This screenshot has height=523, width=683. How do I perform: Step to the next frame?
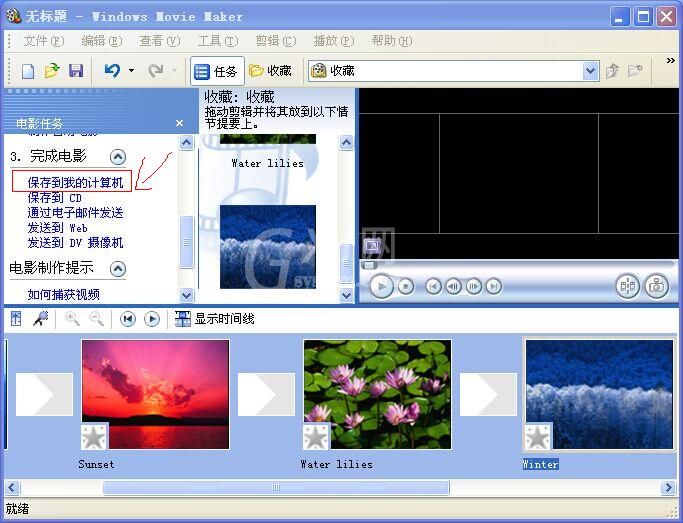click(x=473, y=287)
